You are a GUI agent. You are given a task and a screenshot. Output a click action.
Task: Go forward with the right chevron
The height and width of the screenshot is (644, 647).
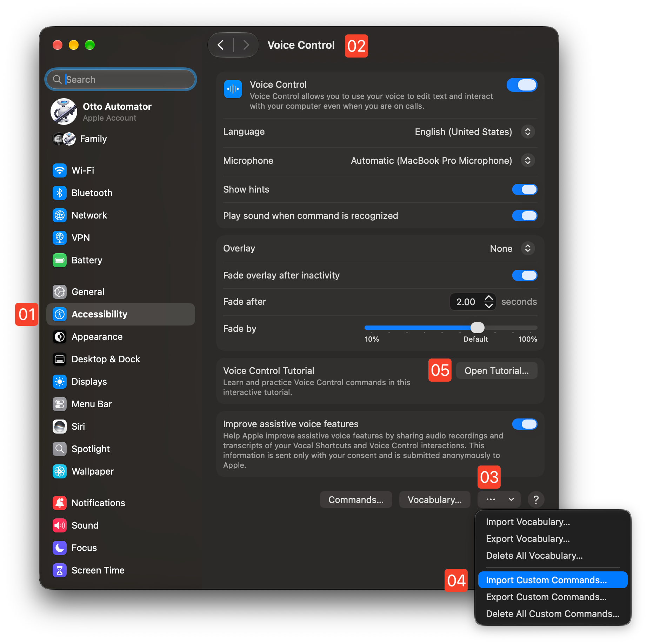coord(246,45)
